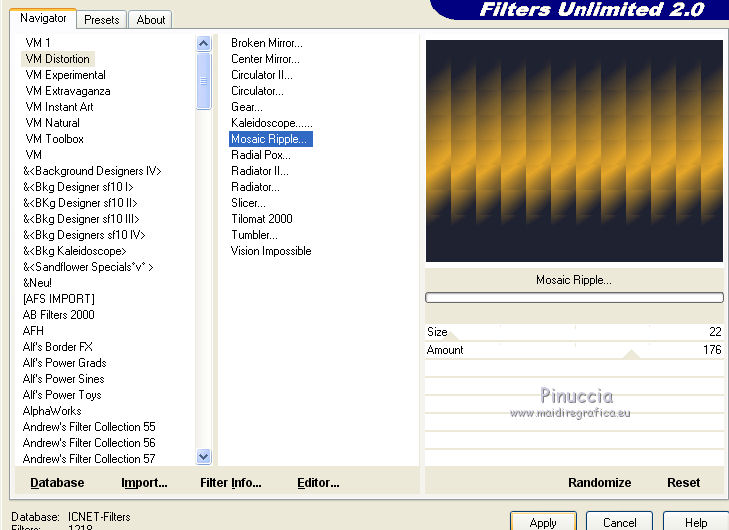The image size is (729, 530).
Task: Choose the Circulator... filter
Action: 257,91
